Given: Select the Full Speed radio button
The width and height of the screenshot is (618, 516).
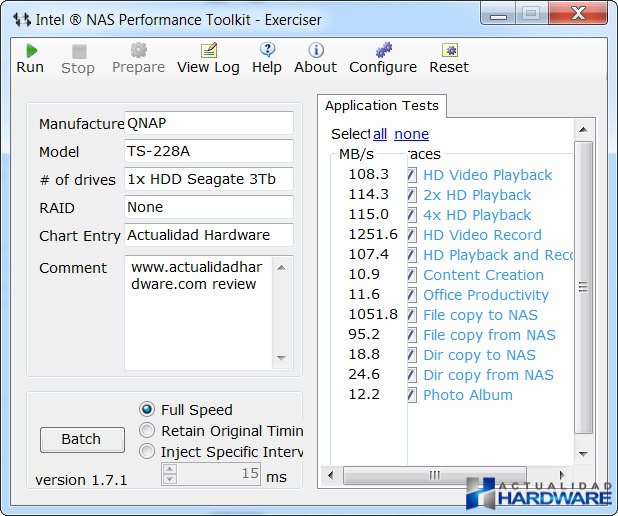Looking at the screenshot, I should click(x=147, y=410).
